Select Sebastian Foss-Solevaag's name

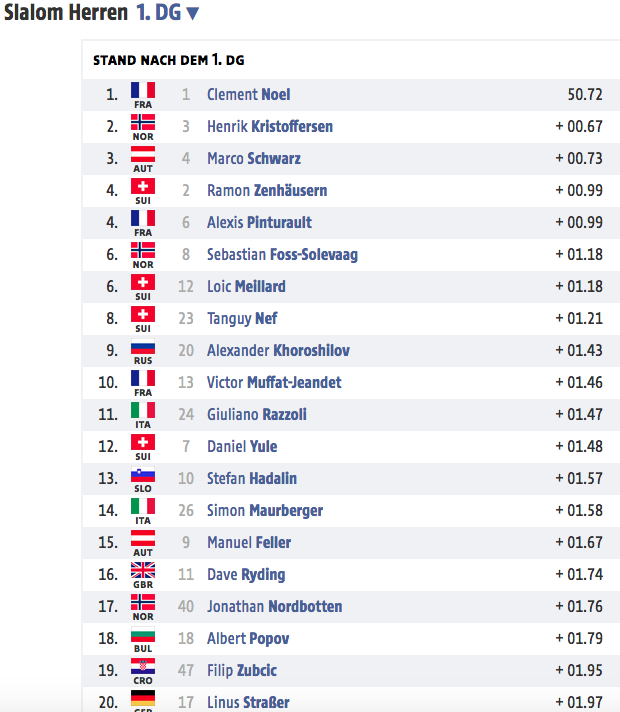point(282,254)
